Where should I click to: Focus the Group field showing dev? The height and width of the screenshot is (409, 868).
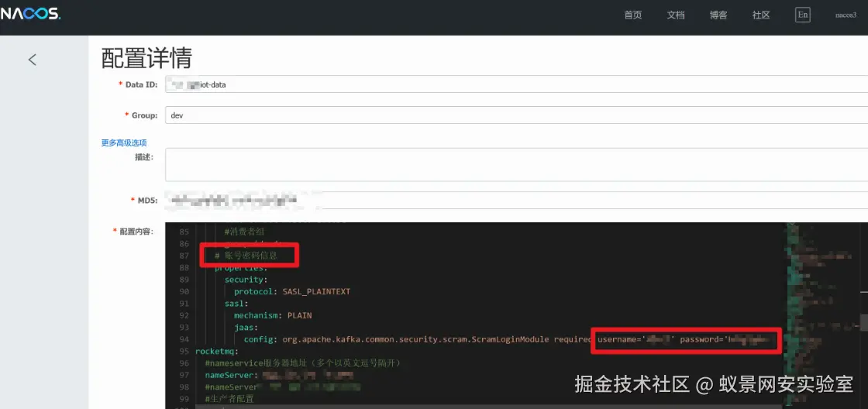(x=516, y=115)
